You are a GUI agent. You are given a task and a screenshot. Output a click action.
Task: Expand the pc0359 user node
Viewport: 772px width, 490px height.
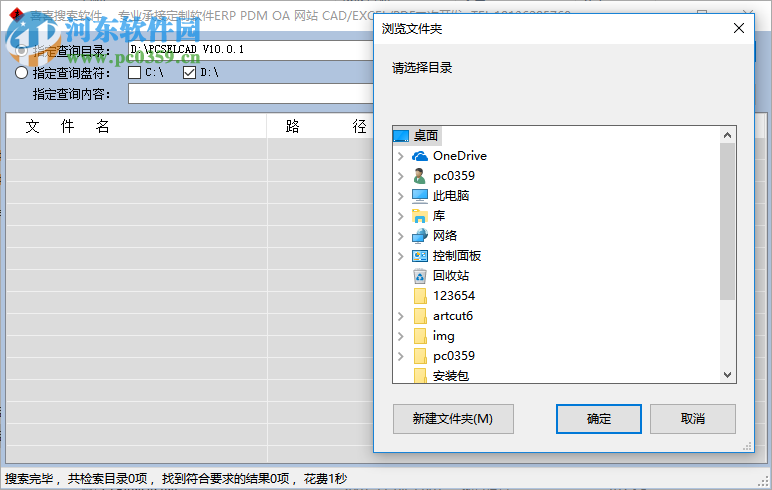(x=401, y=176)
